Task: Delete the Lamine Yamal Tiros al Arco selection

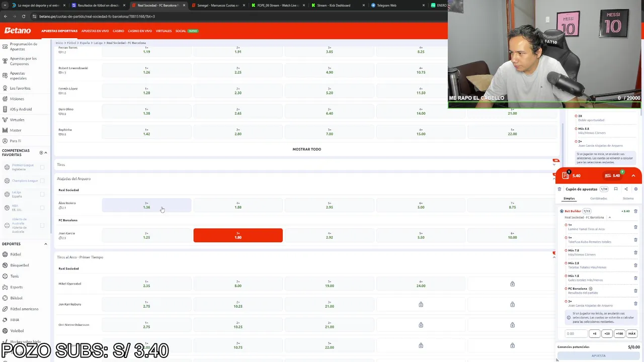Action: click(635, 227)
